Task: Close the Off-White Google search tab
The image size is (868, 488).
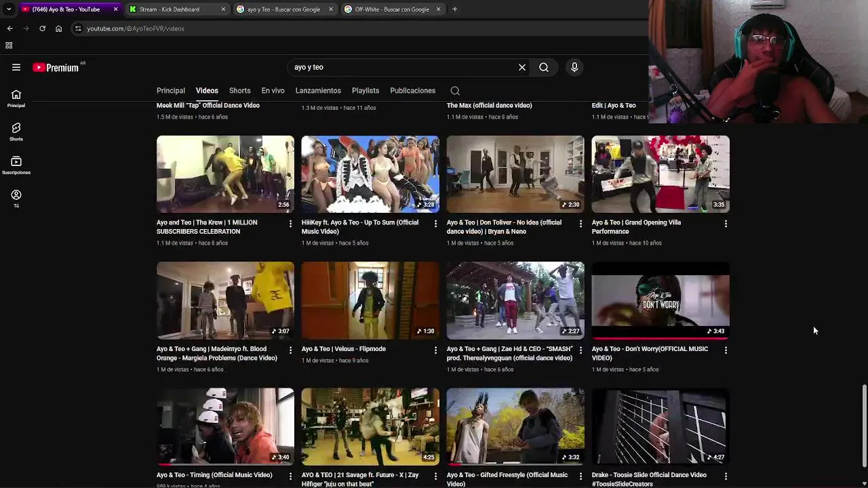Action: (438, 9)
